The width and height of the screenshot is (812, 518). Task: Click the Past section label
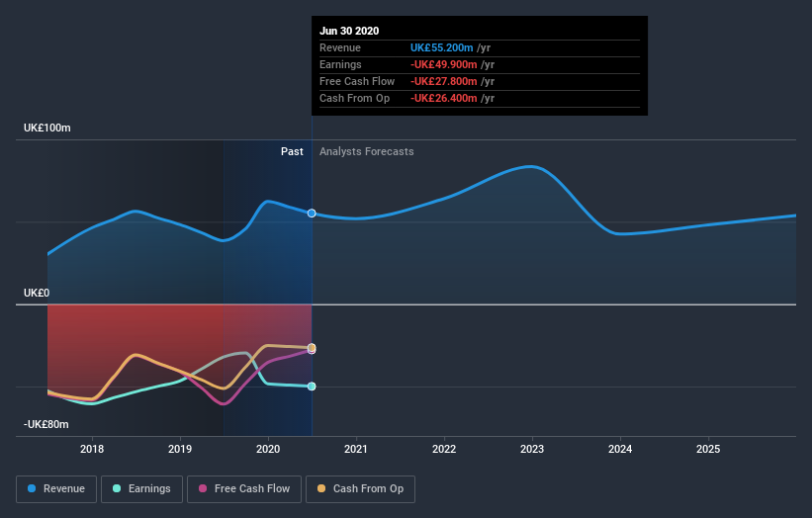292,151
